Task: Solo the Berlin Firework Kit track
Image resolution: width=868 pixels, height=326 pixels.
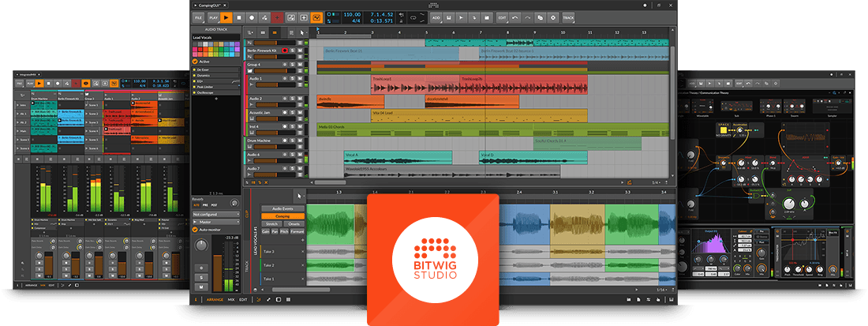Action: pos(293,50)
